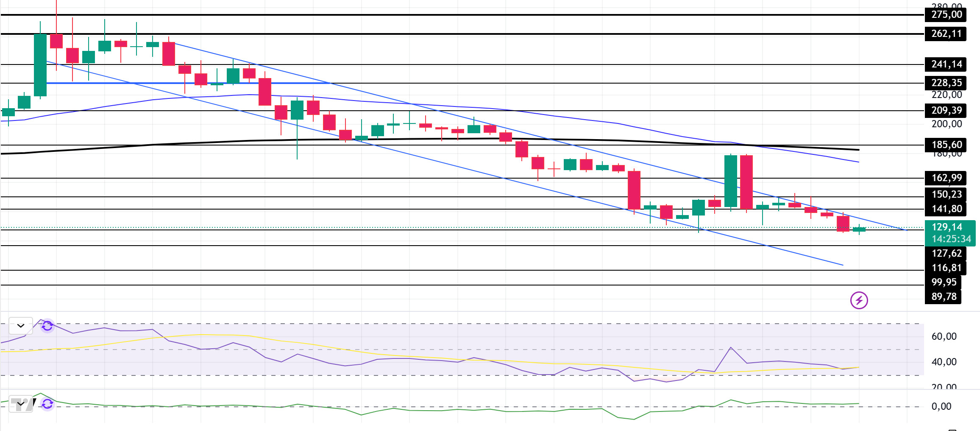The image size is (980, 431).
Task: Select the 162,99 price label
Action: coord(946,178)
